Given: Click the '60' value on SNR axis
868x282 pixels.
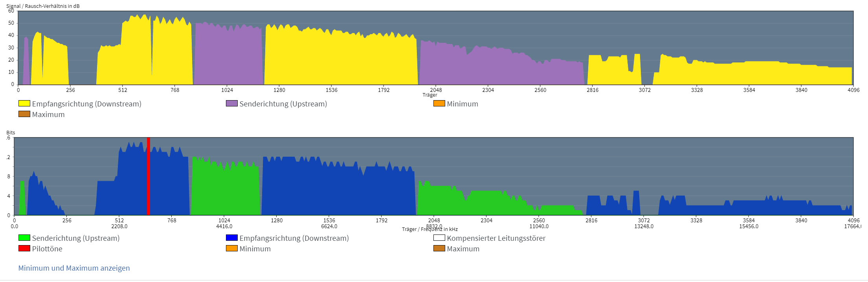Looking at the screenshot, I should point(11,11).
